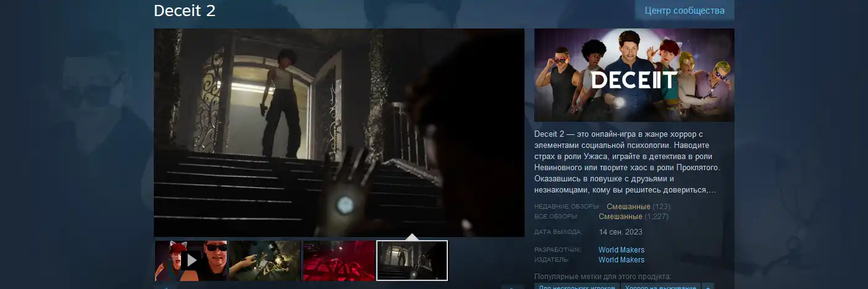Image resolution: width=868 pixels, height=289 pixels.
Task: Click the game description starting 'Deceit 2 — это онлайн-игра'
Action: [x=628, y=162]
